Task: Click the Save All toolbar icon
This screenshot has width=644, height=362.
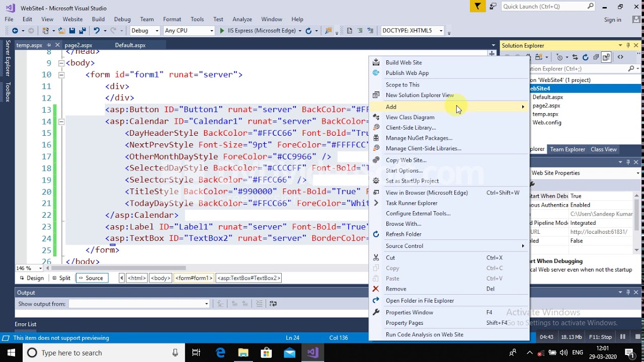Action: point(82,31)
